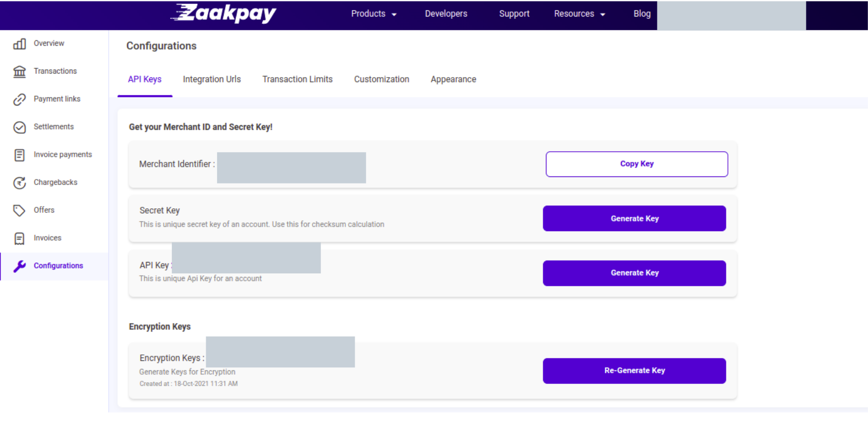Expand the Resources dropdown menu
The width and height of the screenshot is (868, 433).
(x=579, y=14)
